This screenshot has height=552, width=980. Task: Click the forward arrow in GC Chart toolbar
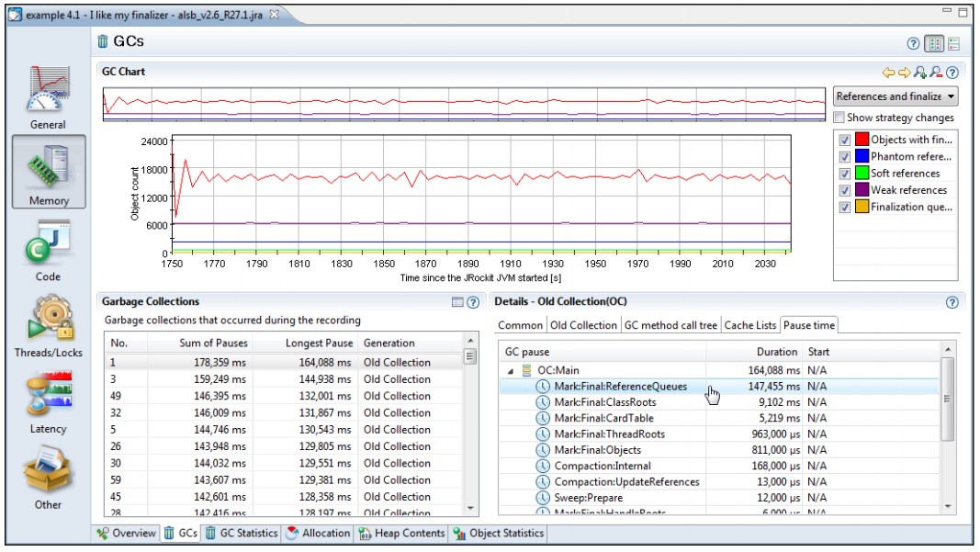905,73
